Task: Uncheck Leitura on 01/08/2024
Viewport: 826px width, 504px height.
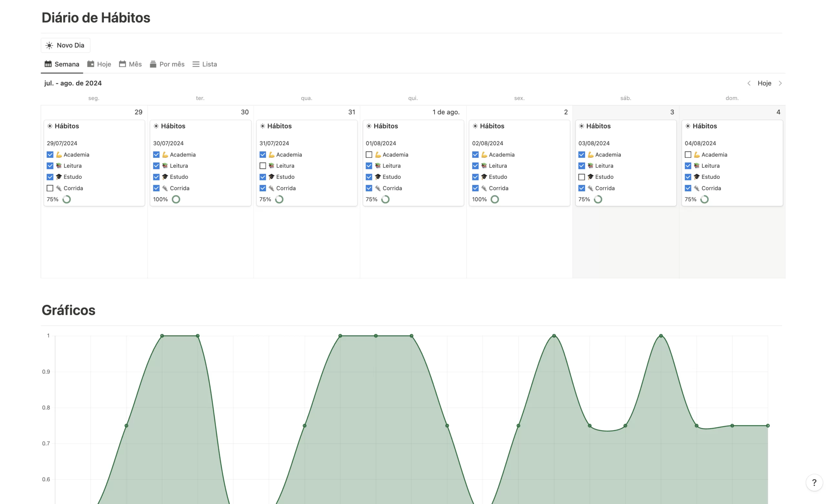Action: [369, 166]
